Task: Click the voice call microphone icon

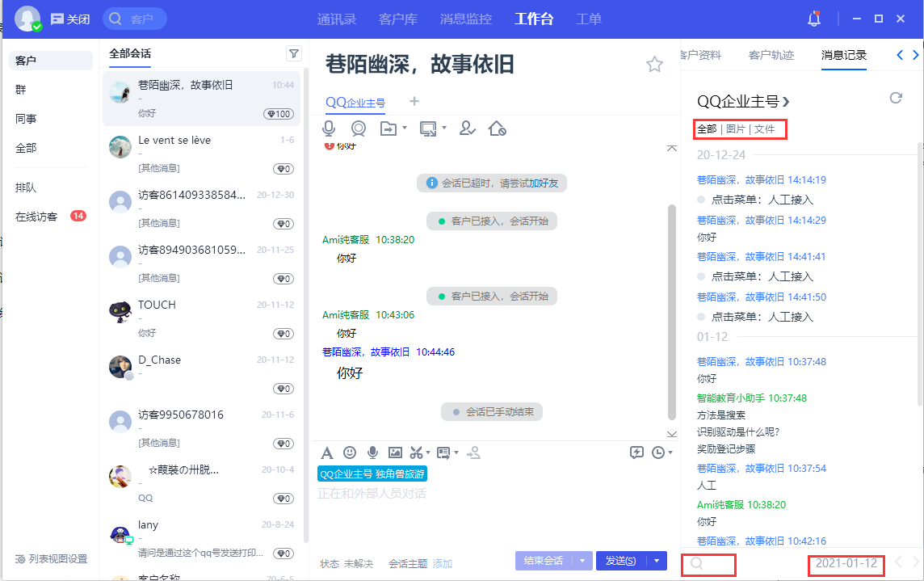Action: coord(329,128)
